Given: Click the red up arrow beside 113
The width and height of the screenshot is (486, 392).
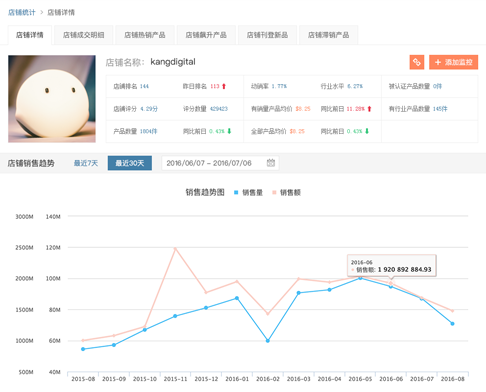Looking at the screenshot, I should (224, 86).
